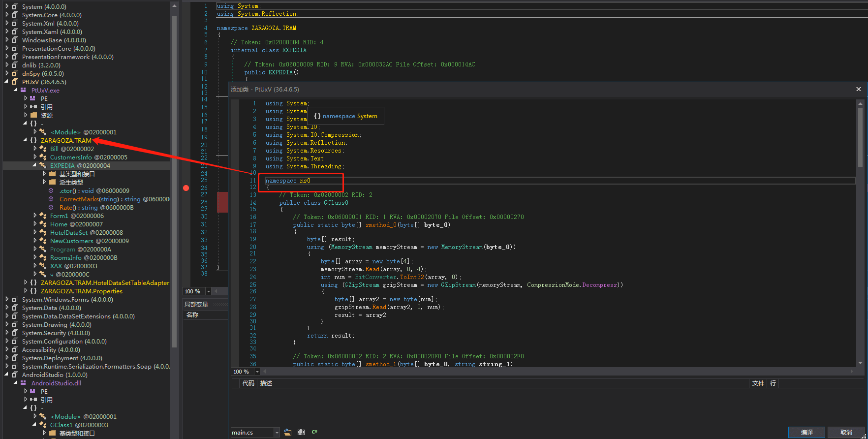Click the 取消 cancel button
Screen dimensions: 868x439
tap(846, 432)
